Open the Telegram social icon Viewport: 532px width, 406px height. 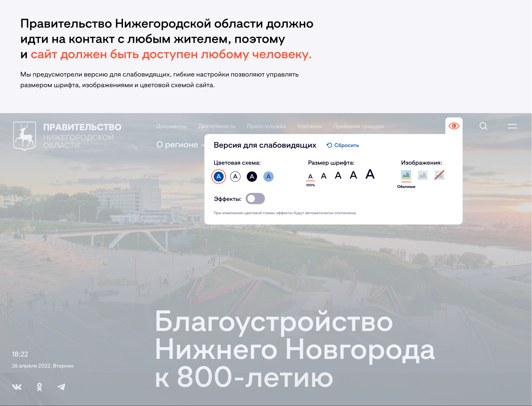61,387
